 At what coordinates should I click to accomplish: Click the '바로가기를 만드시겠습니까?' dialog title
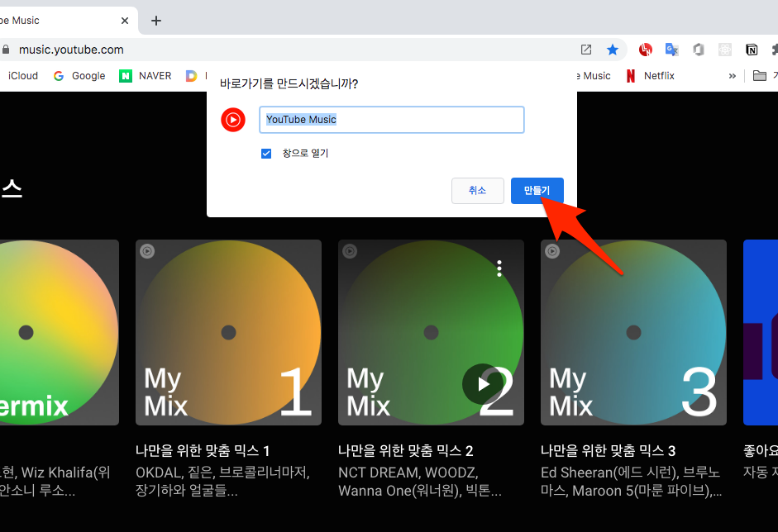[x=289, y=83]
